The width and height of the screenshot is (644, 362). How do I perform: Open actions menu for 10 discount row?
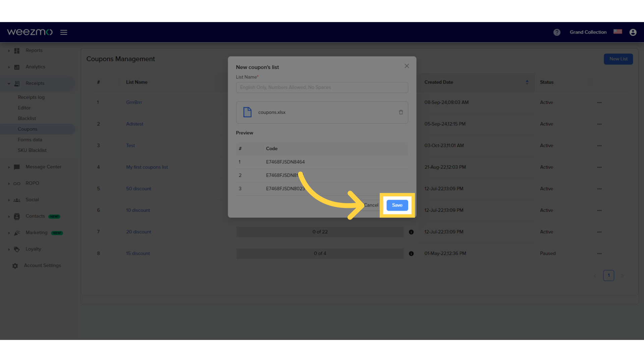click(599, 210)
